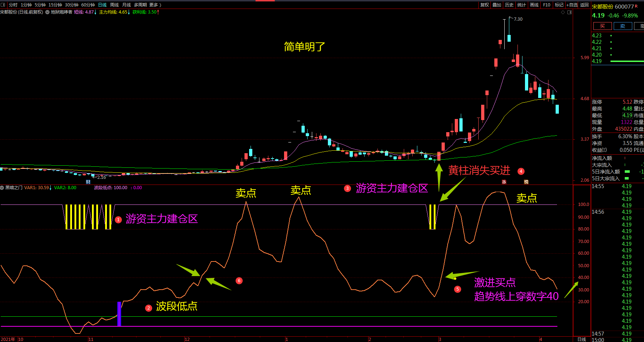Click the 外盘 435022 value
644x342 pixels.
624,129
